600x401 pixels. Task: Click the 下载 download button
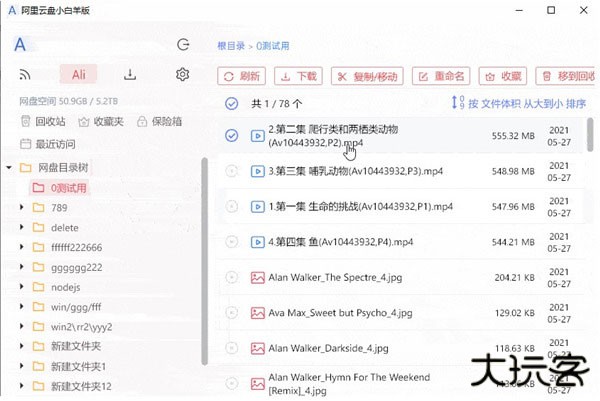click(x=298, y=76)
